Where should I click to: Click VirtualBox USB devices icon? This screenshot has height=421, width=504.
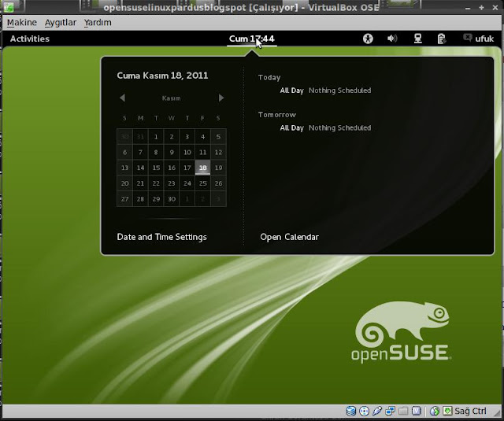click(x=377, y=411)
